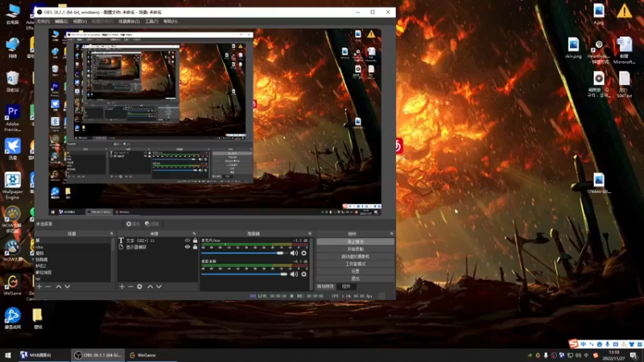The image size is (644, 362).
Task: Toggle lock on 文本 (GDI+) source
Action: coord(195,241)
